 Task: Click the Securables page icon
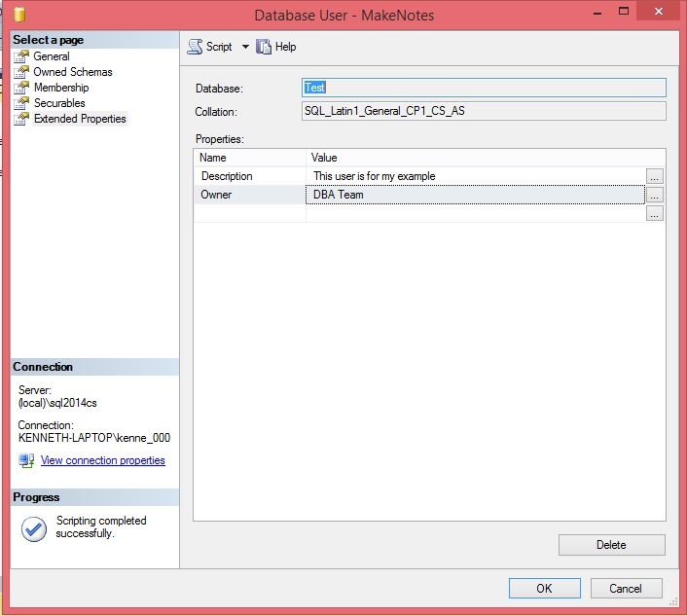pos(21,103)
